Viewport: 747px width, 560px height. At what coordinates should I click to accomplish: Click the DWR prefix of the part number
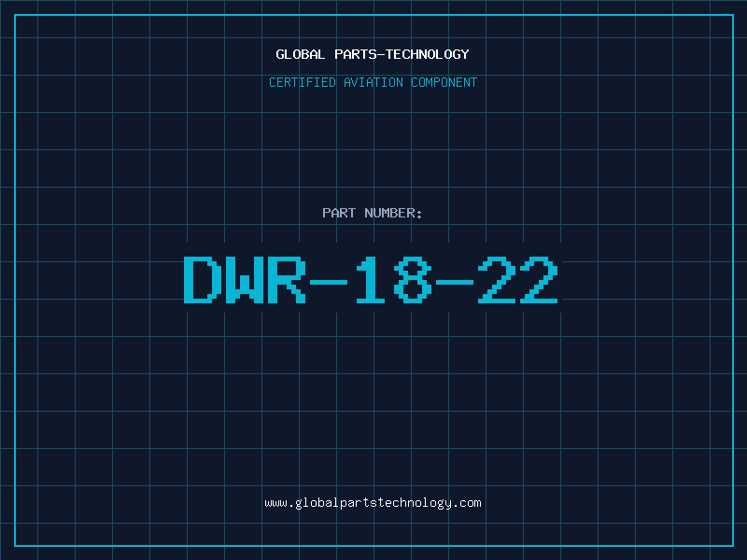(x=245, y=280)
